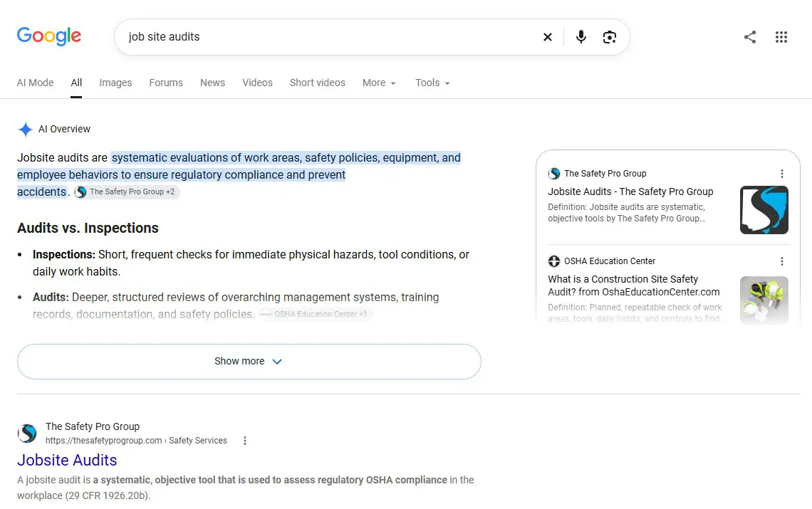
Task: Switch to Images tab
Action: [x=115, y=83]
